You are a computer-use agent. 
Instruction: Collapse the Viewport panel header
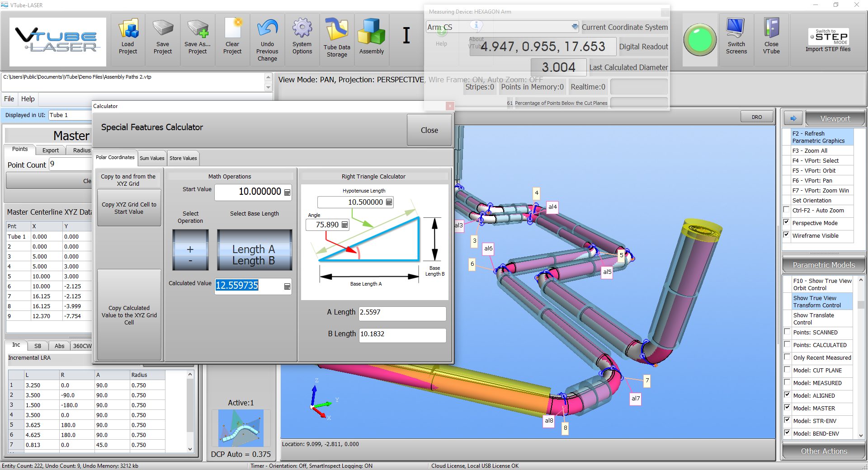[x=835, y=118]
